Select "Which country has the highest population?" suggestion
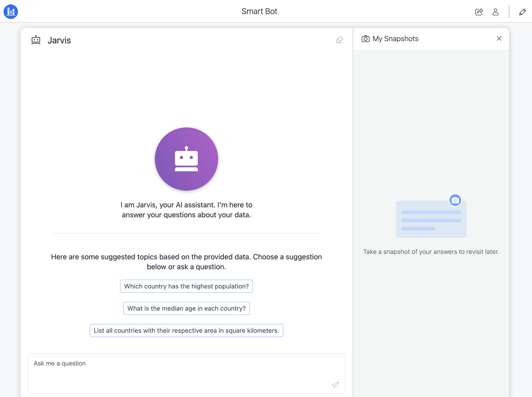The width and height of the screenshot is (532, 397). point(186,286)
